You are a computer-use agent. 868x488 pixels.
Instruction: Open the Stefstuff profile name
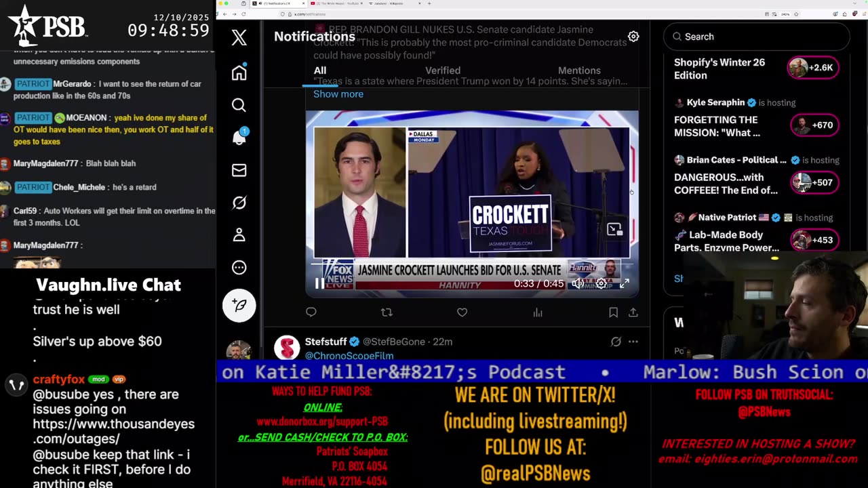click(x=325, y=342)
